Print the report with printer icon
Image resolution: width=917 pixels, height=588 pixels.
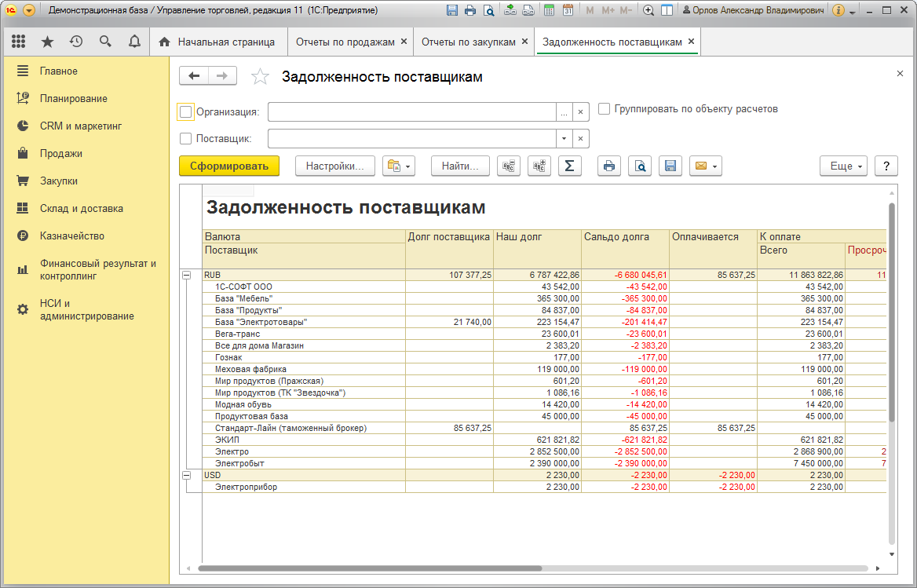pos(608,166)
